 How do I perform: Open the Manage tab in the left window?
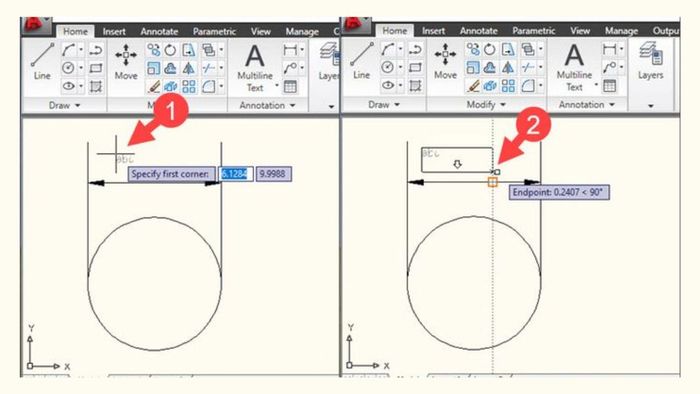pyautogui.click(x=302, y=31)
